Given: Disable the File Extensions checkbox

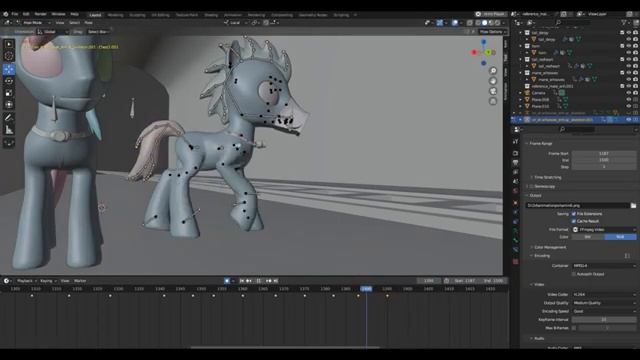Looking at the screenshot, I should tap(574, 214).
